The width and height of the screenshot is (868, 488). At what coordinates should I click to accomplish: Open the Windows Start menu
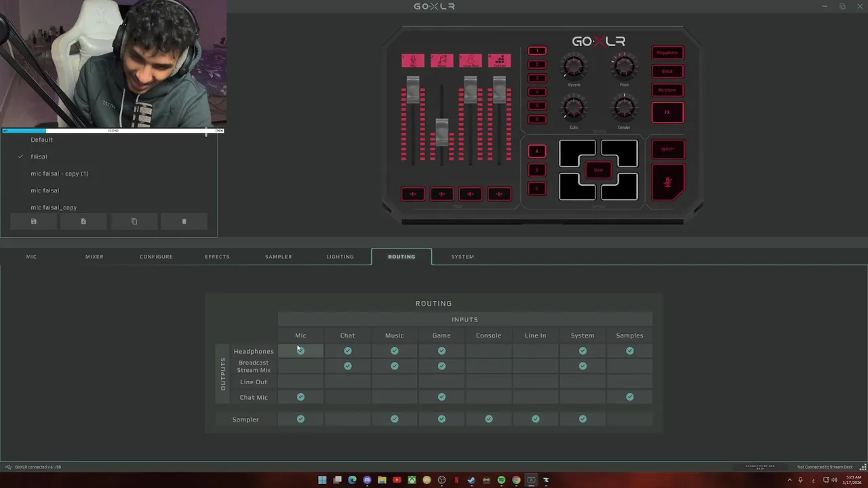click(x=322, y=480)
